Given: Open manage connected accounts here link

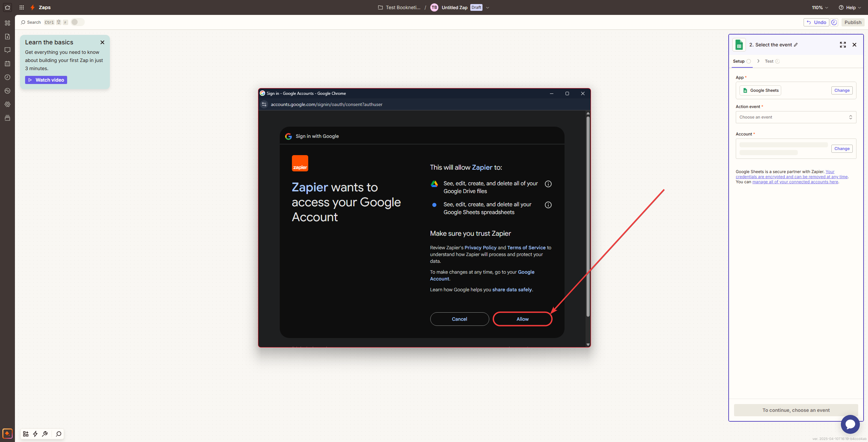Looking at the screenshot, I should (795, 182).
